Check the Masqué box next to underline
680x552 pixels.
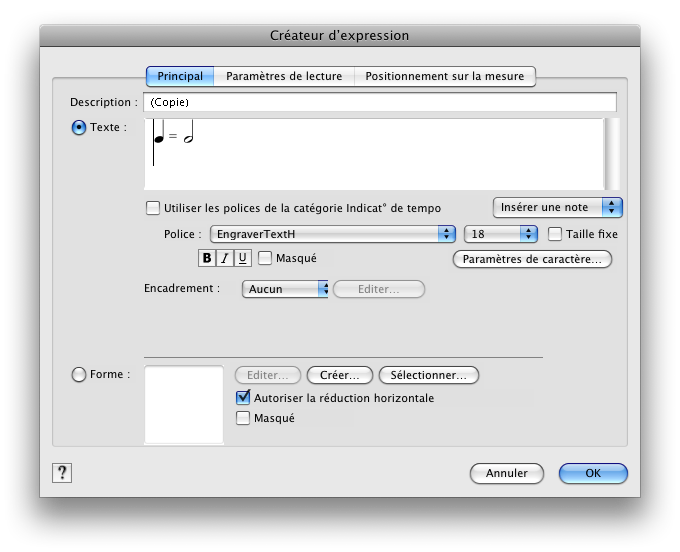click(x=266, y=258)
